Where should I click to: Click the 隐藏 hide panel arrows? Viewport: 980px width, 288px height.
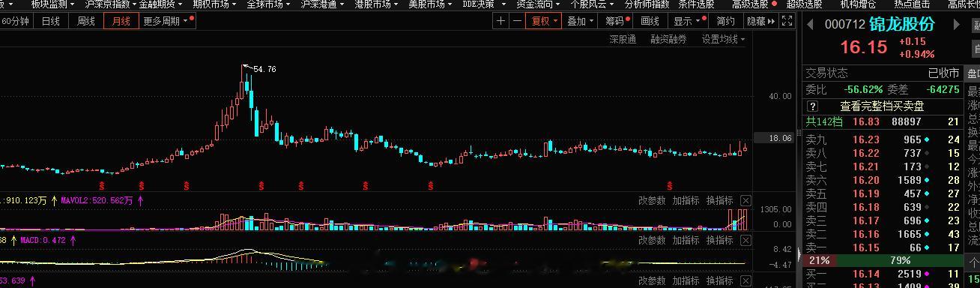[x=762, y=21]
